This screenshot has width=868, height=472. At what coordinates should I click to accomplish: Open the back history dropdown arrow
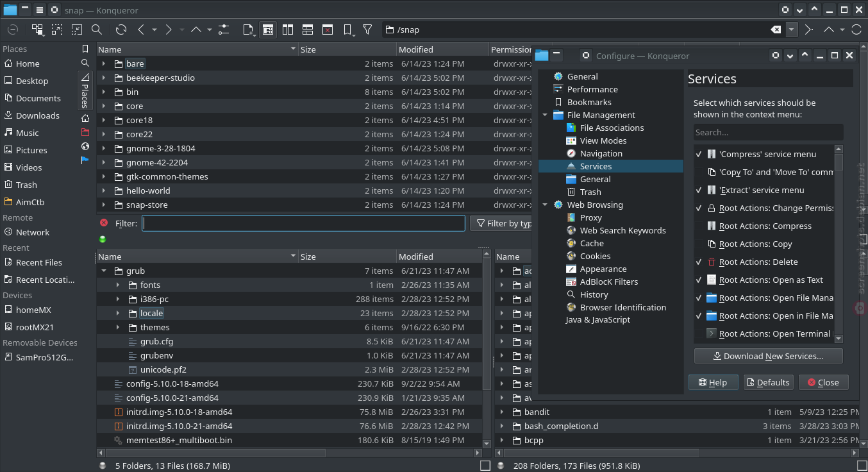pos(154,29)
